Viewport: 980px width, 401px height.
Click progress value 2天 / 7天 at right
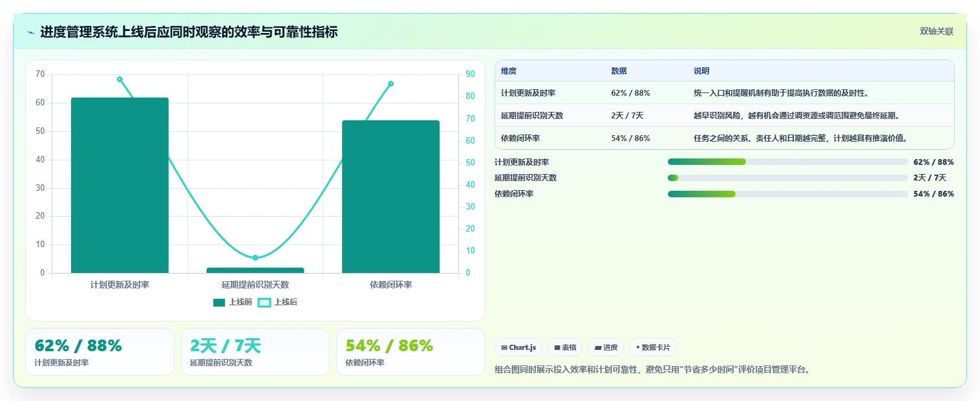[930, 178]
